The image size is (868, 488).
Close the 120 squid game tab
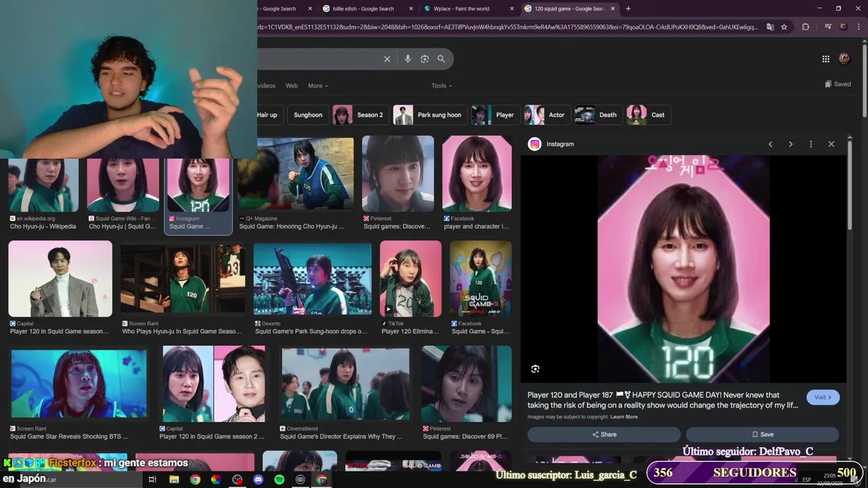(613, 9)
